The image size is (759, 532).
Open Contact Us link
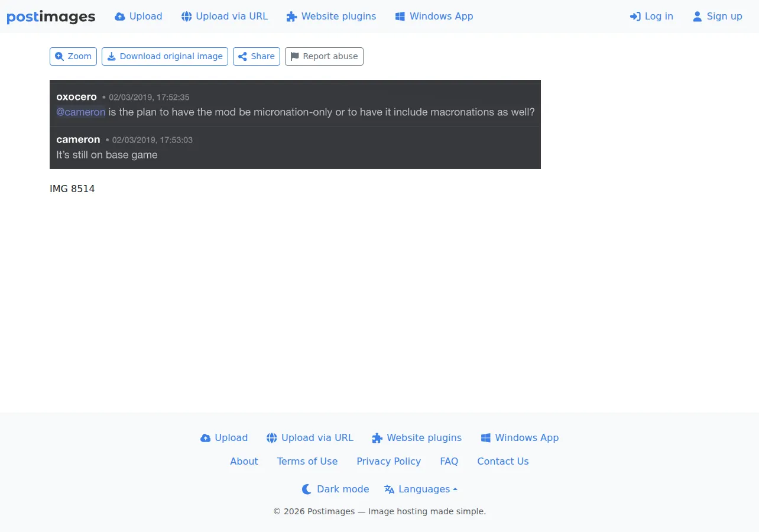click(x=503, y=461)
